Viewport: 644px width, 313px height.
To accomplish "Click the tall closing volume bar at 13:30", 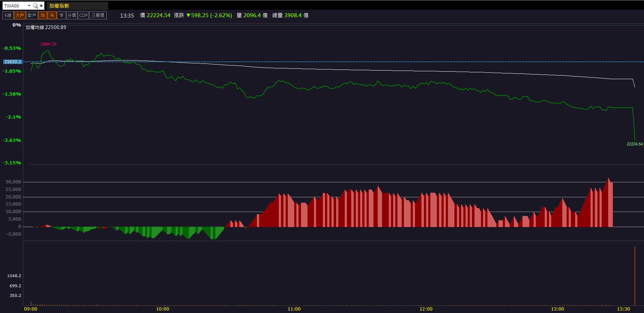I will [635, 276].
